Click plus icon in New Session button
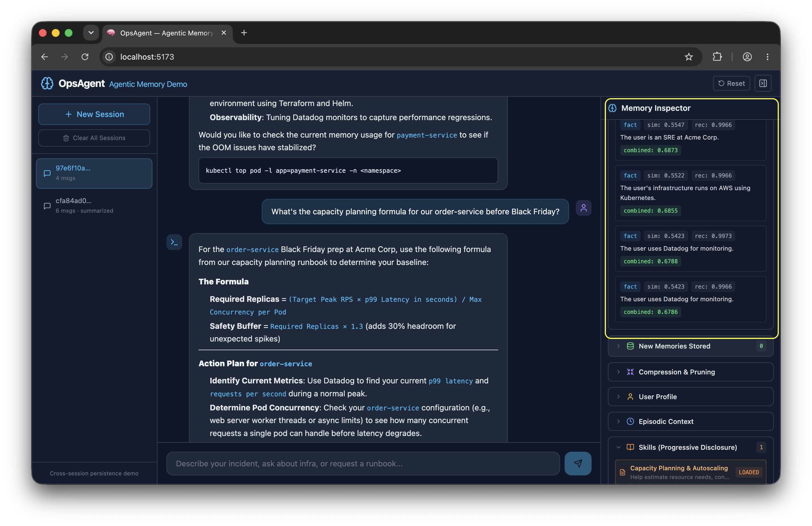The height and width of the screenshot is (526, 812). pos(69,114)
